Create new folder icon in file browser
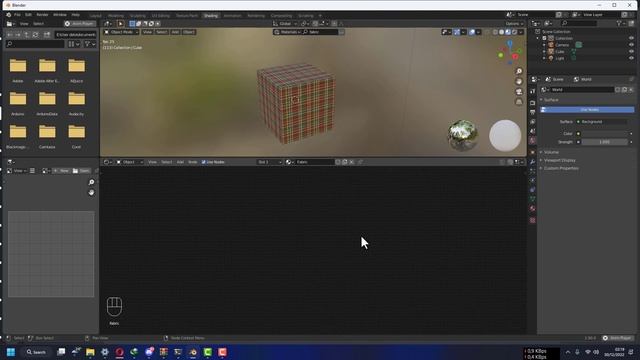 (47, 35)
